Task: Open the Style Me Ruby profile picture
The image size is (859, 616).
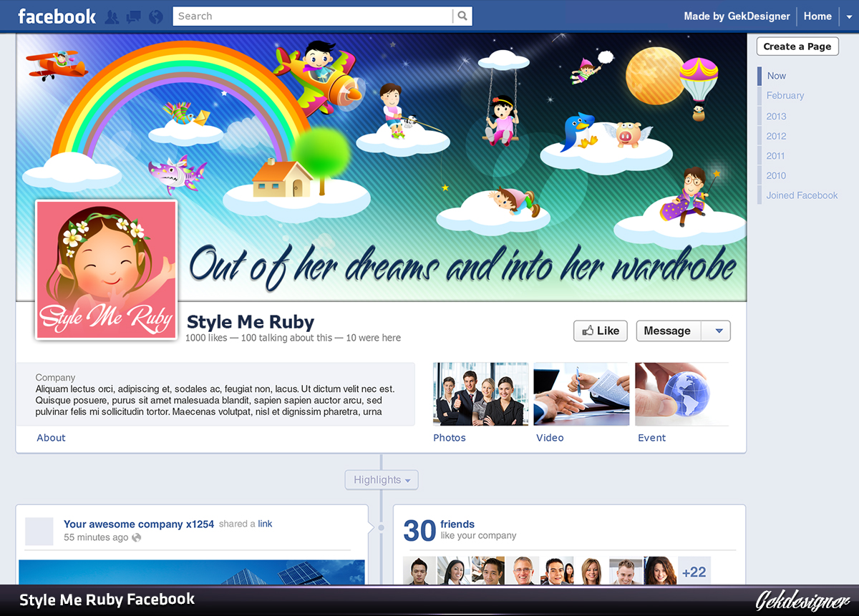Action: tap(106, 270)
